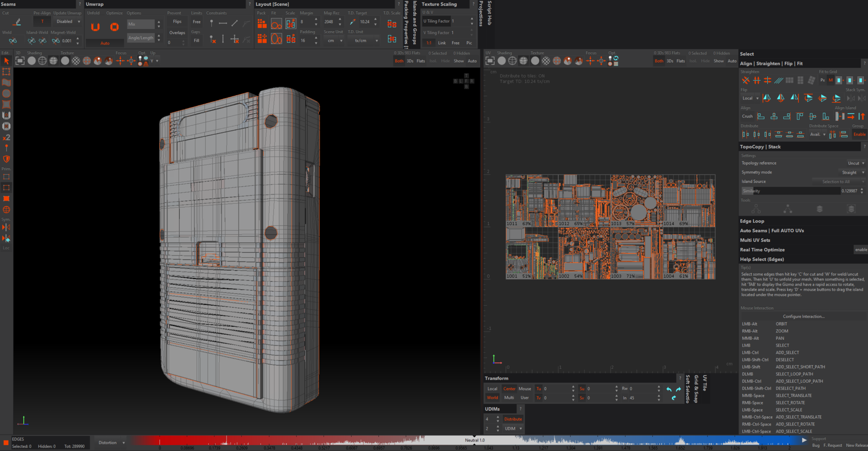Viewport: 868px width, 451px height.
Task: Click the Pack islands icon
Action: click(262, 23)
